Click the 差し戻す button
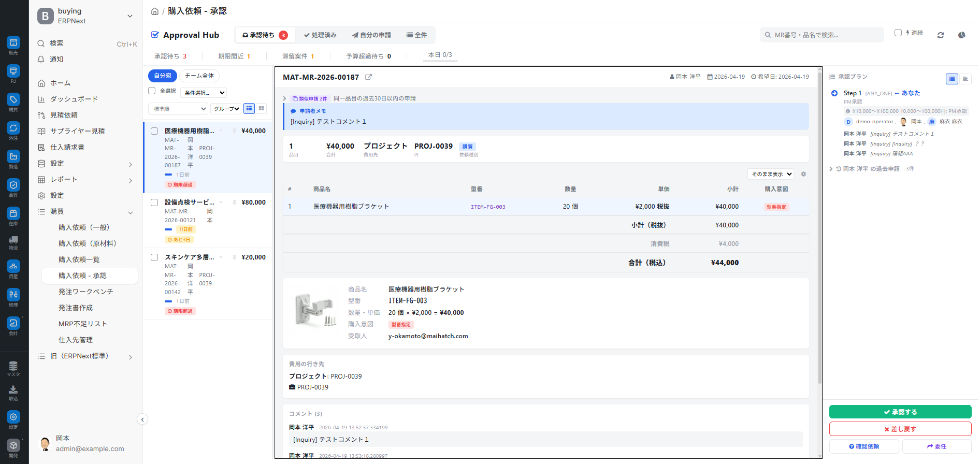Viewport: 980px width, 464px height. click(x=900, y=429)
